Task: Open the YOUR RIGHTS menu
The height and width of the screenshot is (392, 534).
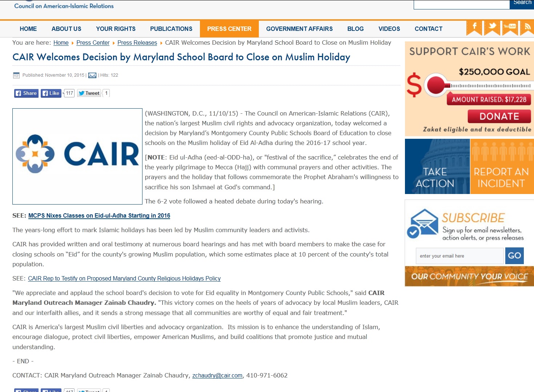Action: 116,29
